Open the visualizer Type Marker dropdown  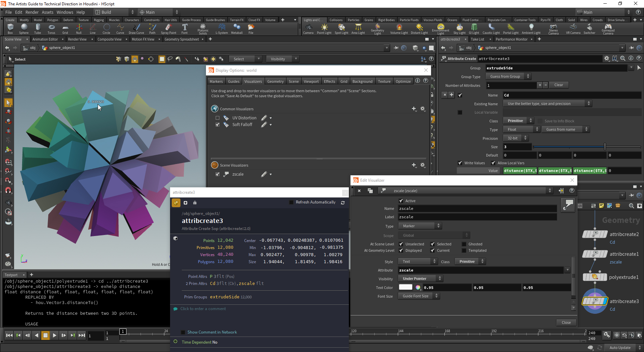tap(420, 226)
